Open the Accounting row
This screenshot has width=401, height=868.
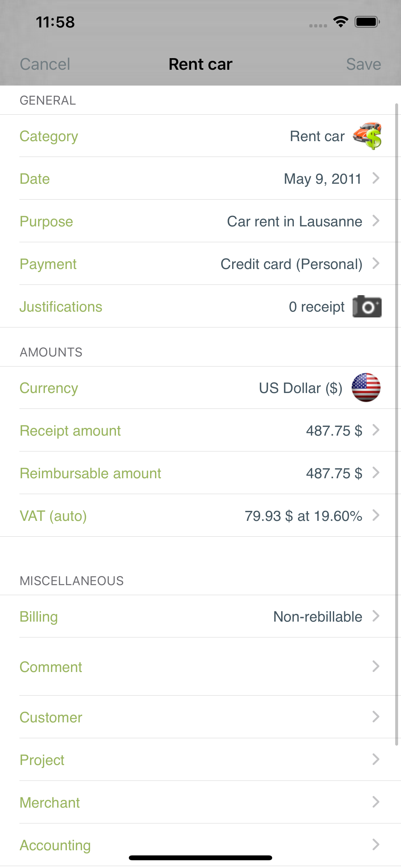200,845
